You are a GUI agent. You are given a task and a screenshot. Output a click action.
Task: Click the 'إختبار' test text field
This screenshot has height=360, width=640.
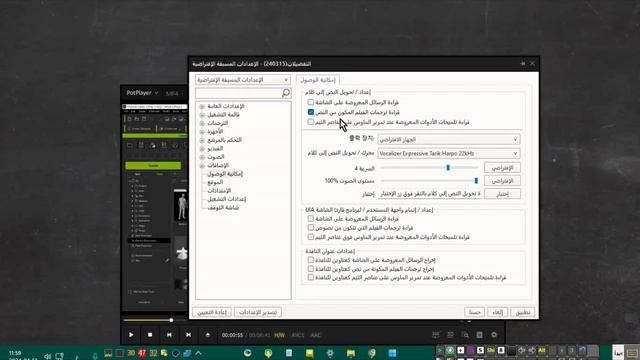tap(430, 194)
